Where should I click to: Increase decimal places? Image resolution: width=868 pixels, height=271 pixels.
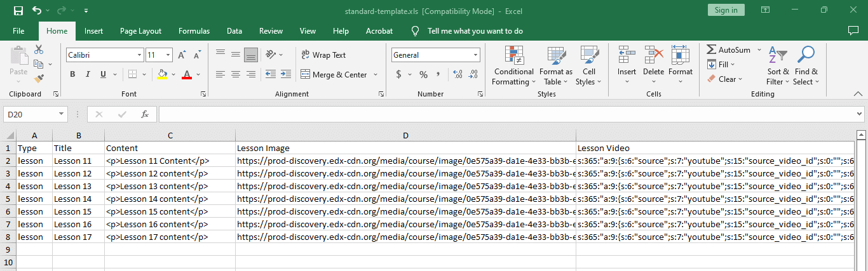tap(458, 75)
